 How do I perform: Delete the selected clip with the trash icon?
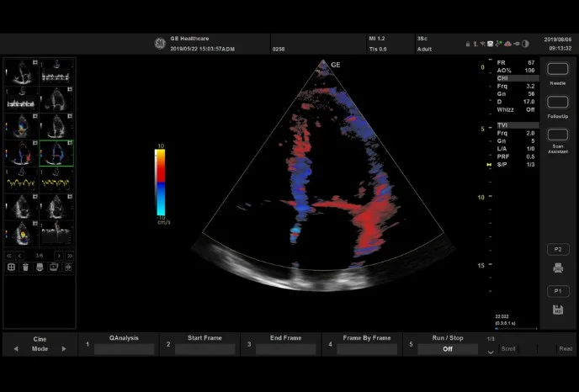point(25,267)
